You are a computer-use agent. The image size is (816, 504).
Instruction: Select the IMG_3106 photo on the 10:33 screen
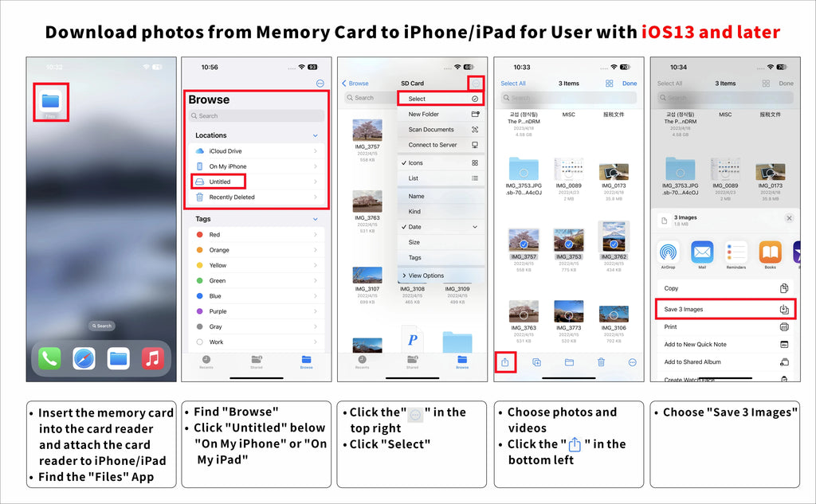[x=614, y=315]
